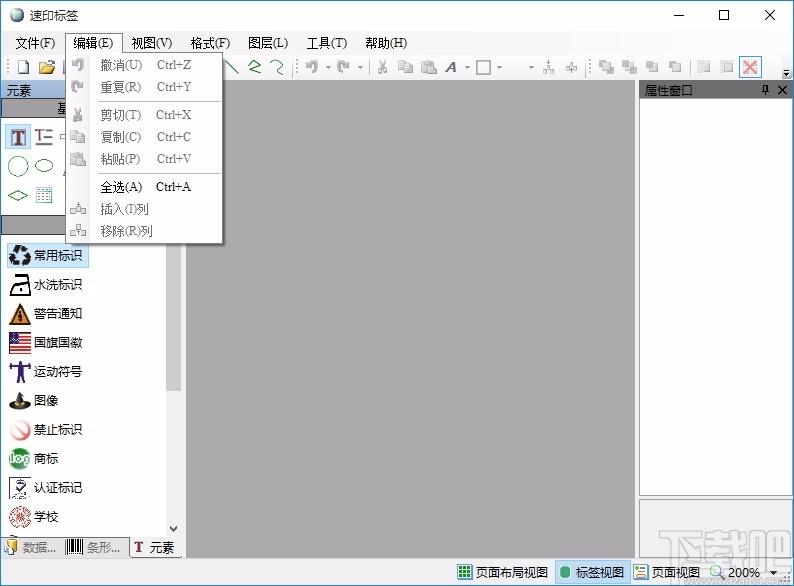Image resolution: width=794 pixels, height=586 pixels.
Task: Click the toolbar undo arrow icon
Action: point(312,67)
